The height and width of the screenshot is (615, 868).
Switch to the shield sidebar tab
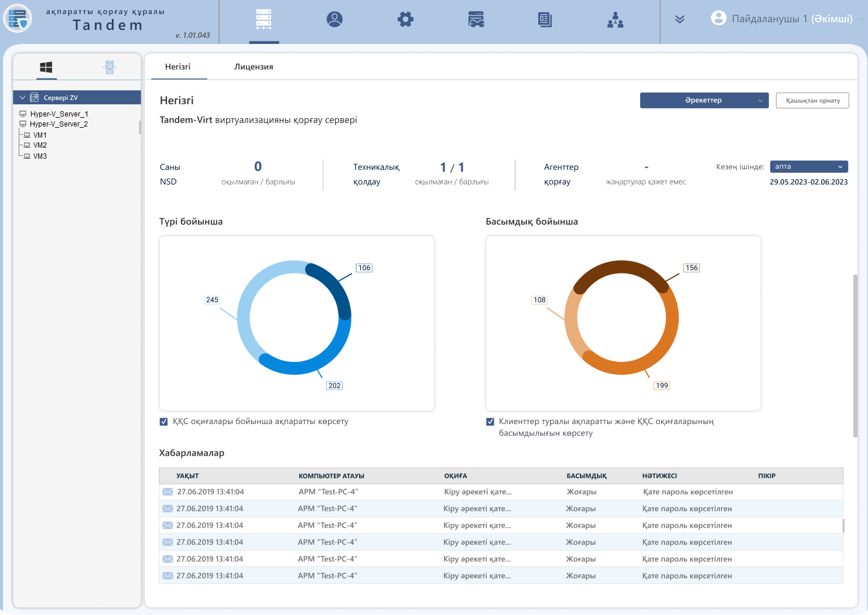pyautogui.click(x=110, y=67)
